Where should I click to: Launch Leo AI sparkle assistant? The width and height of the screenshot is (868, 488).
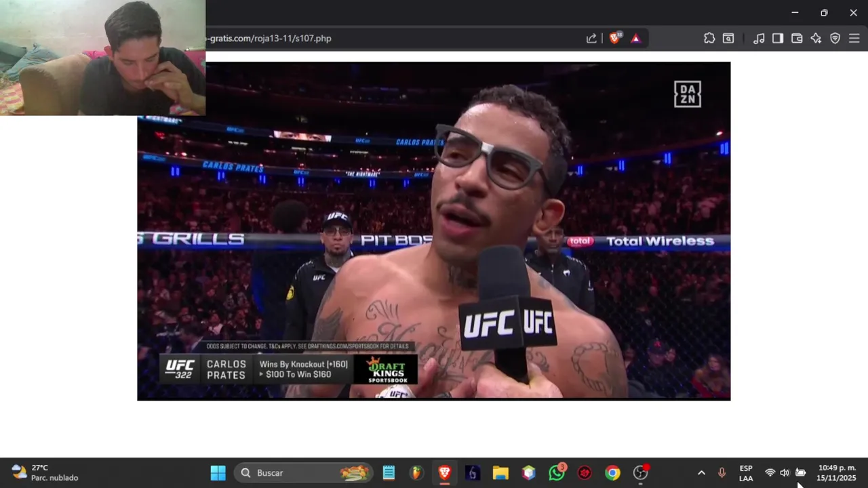point(816,39)
